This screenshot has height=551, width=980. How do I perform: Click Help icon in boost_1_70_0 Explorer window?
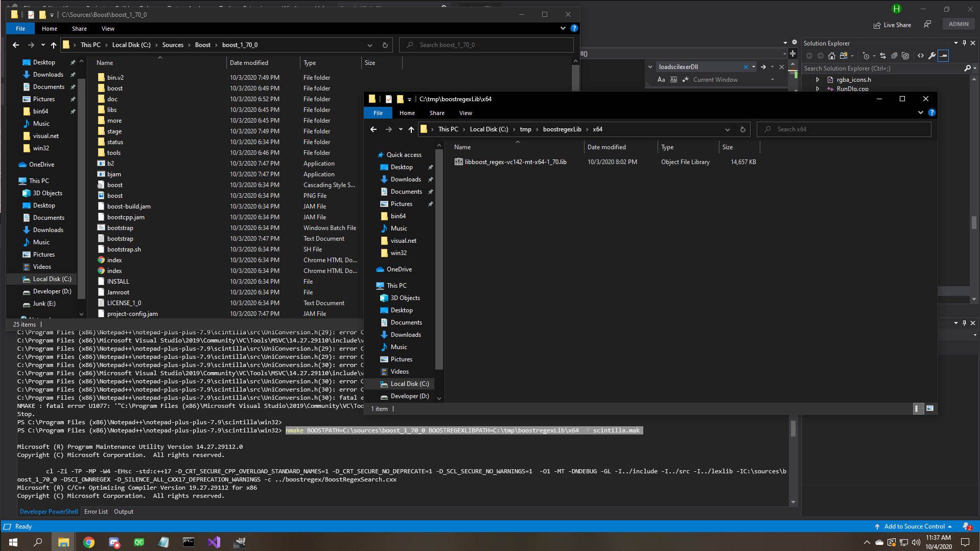(574, 28)
